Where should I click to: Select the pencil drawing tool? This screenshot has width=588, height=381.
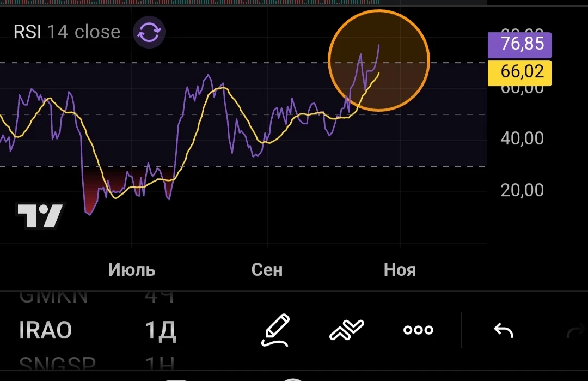[275, 330]
